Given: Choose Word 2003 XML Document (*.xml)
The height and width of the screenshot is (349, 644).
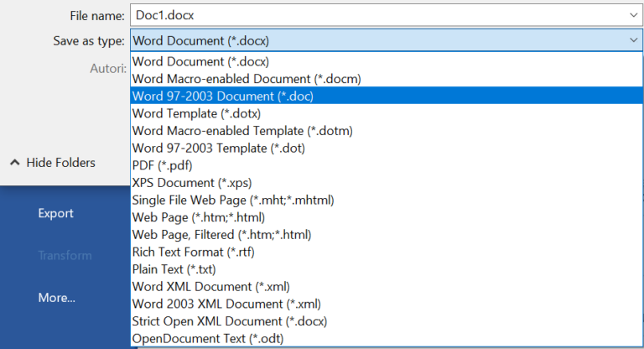Looking at the screenshot, I should click(x=386, y=304).
